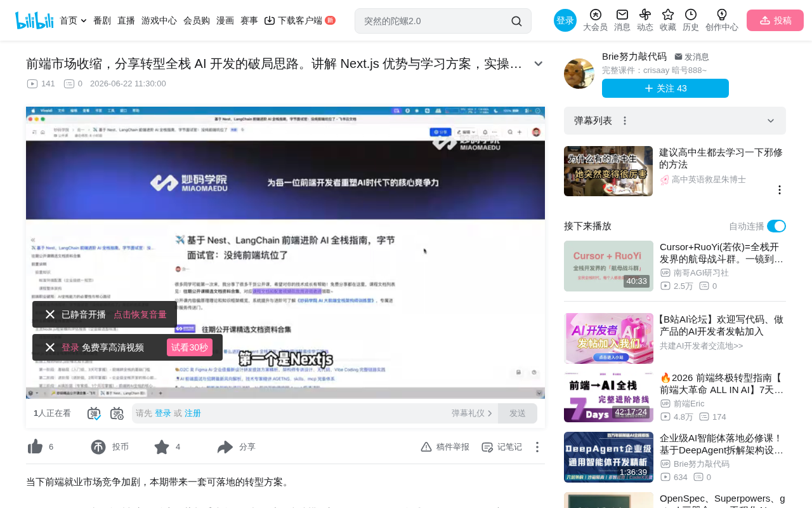Open more actions dots beside 记笔记
Image resolution: width=812 pixels, height=508 pixels.
[x=537, y=447]
